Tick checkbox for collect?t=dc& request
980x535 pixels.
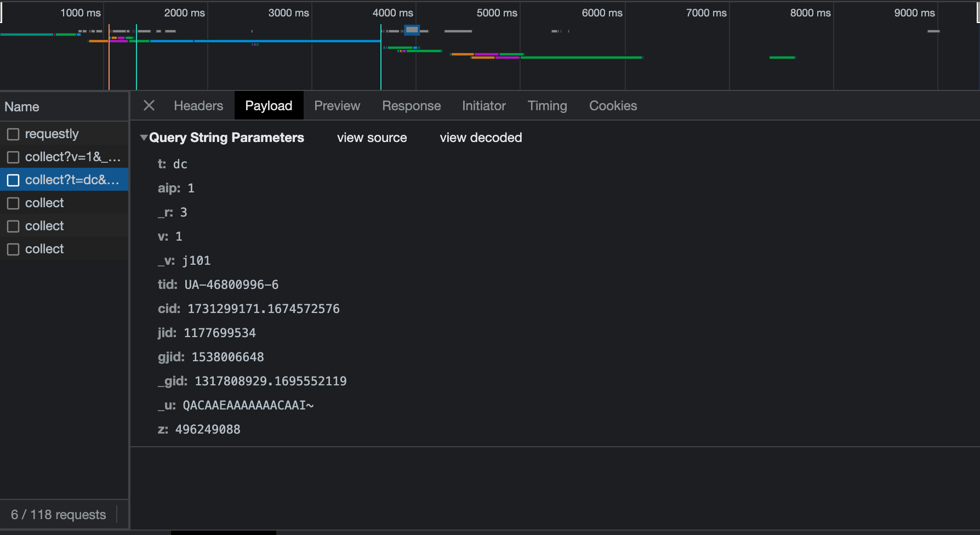(13, 180)
